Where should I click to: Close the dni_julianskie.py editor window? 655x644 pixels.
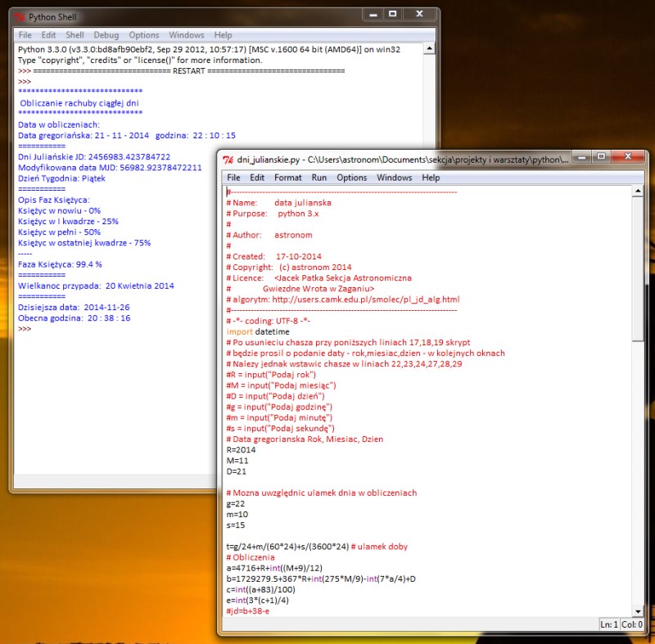(x=626, y=157)
